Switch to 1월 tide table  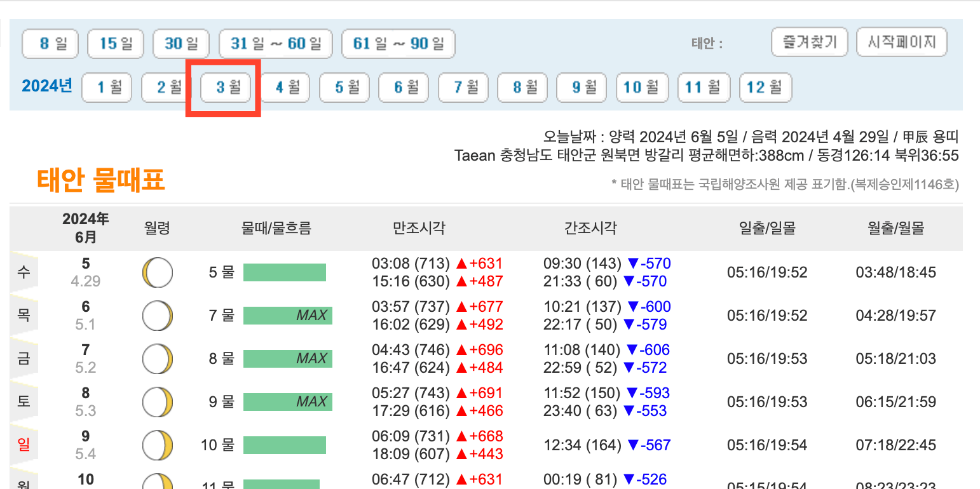107,88
